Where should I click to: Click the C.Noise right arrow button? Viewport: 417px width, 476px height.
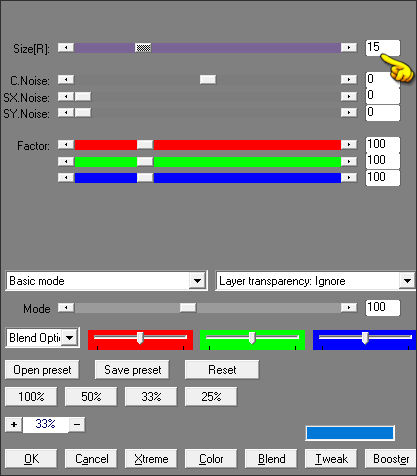point(349,79)
